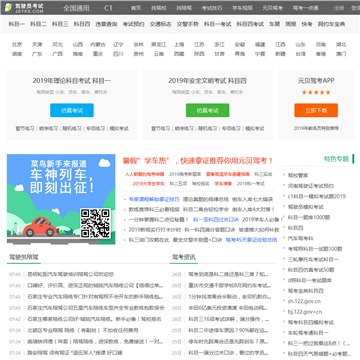
Task: Click the 特色专题 sidebar heading
Action: click(x=336, y=159)
